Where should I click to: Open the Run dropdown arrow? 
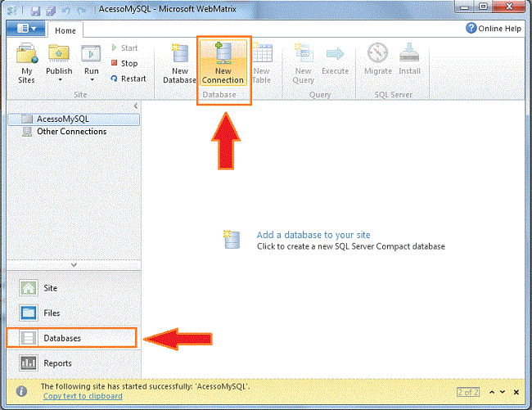[x=92, y=80]
